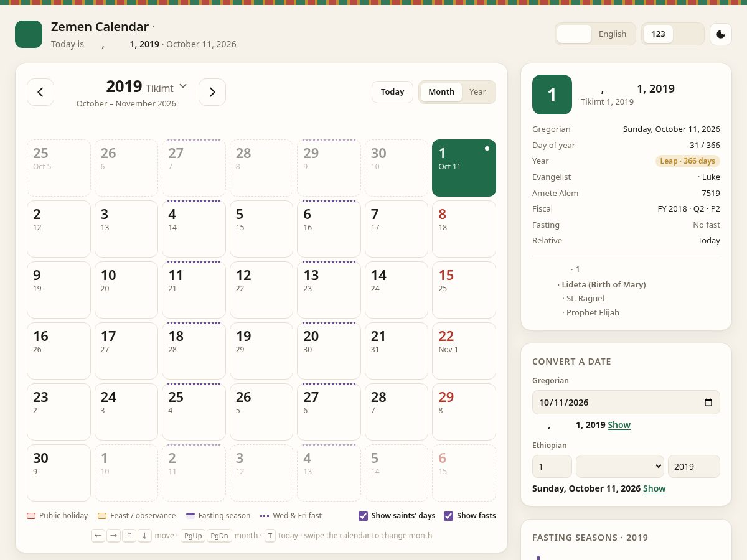Image resolution: width=747 pixels, height=560 pixels.
Task: Click the green day 1 badge
Action: point(552,95)
